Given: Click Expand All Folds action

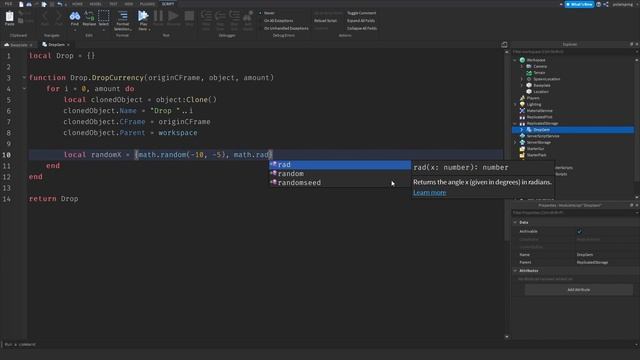Looking at the screenshot, I should 360,20.
